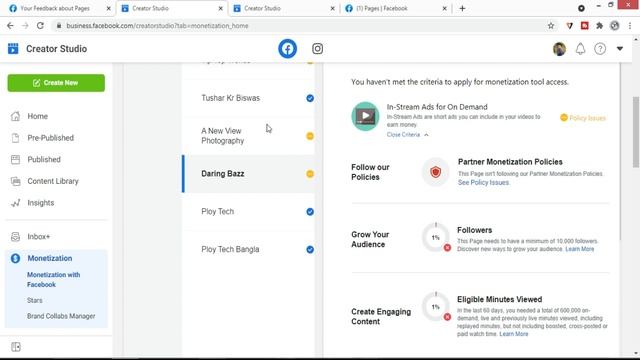
Task: Click Learn More under Followers
Action: pos(580,249)
